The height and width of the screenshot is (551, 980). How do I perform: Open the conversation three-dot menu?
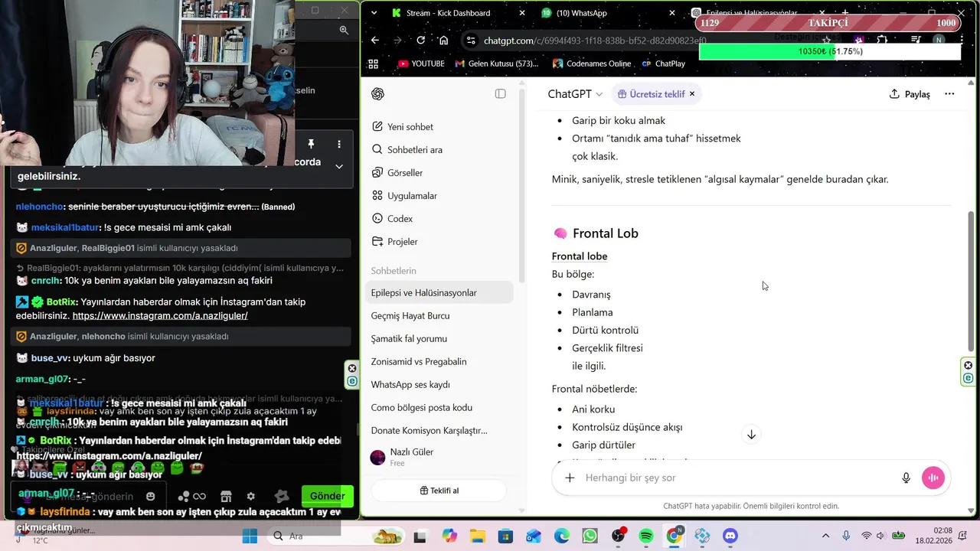(x=949, y=94)
